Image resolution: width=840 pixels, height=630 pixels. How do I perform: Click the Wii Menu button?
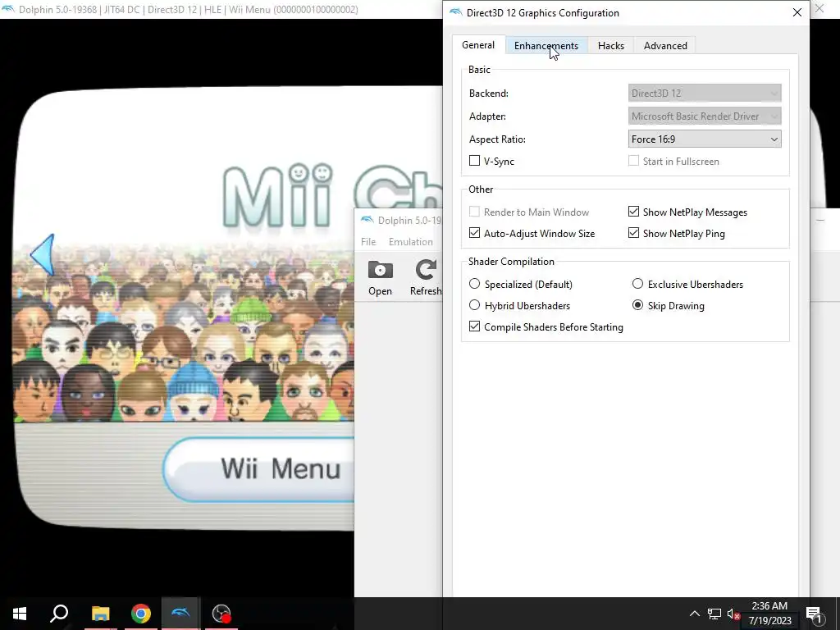click(259, 469)
